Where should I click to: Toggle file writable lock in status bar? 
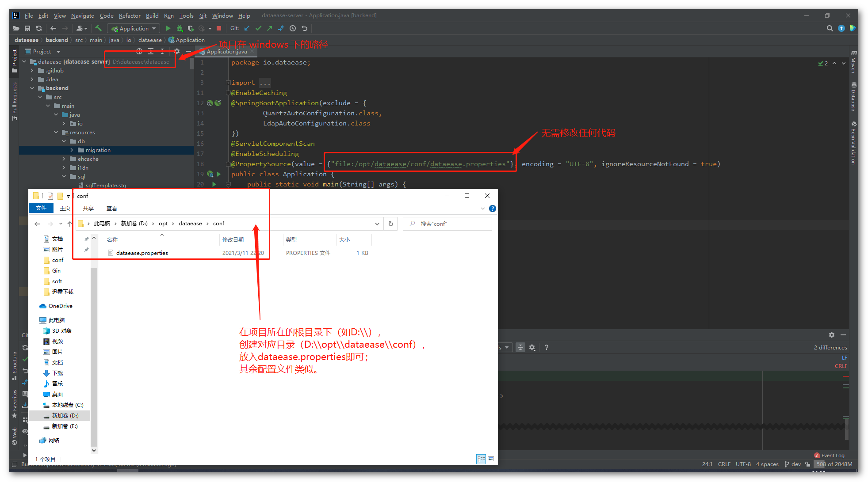click(x=808, y=464)
